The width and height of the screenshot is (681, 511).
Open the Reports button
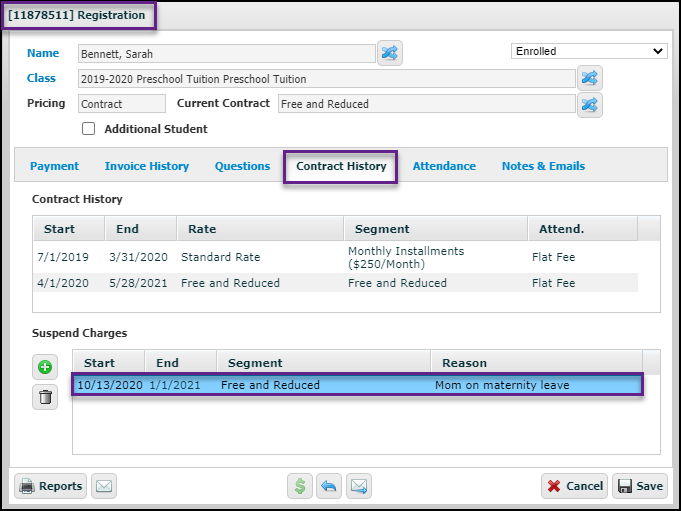(51, 487)
